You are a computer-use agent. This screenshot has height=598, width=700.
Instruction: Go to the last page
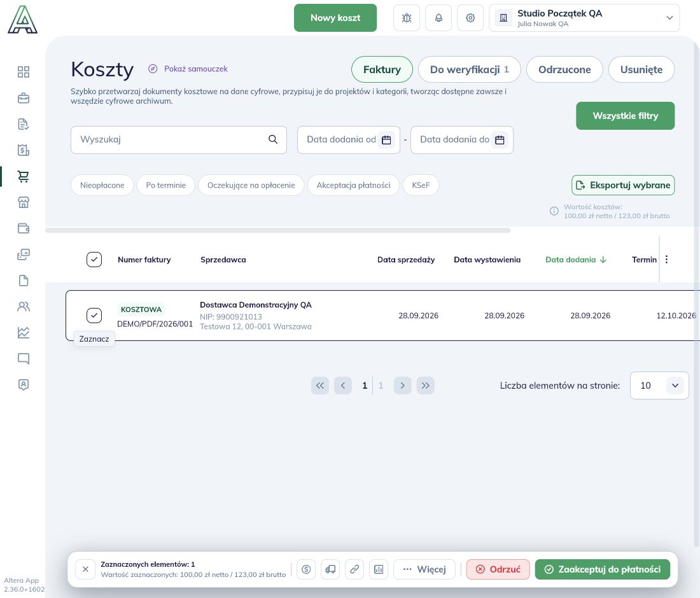pos(426,386)
